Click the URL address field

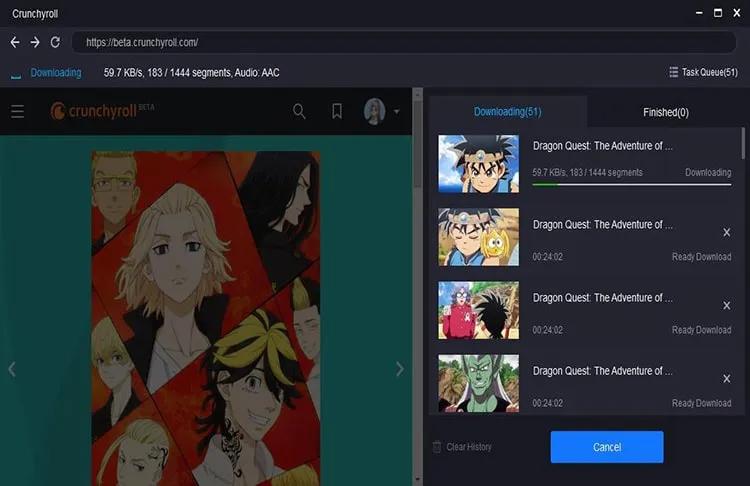click(400, 42)
